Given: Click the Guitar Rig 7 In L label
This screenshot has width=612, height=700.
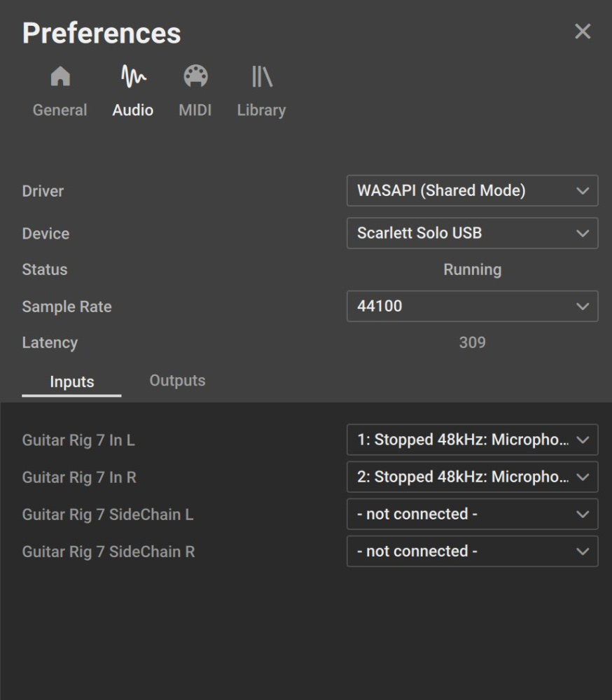Looking at the screenshot, I should pyautogui.click(x=78, y=440).
